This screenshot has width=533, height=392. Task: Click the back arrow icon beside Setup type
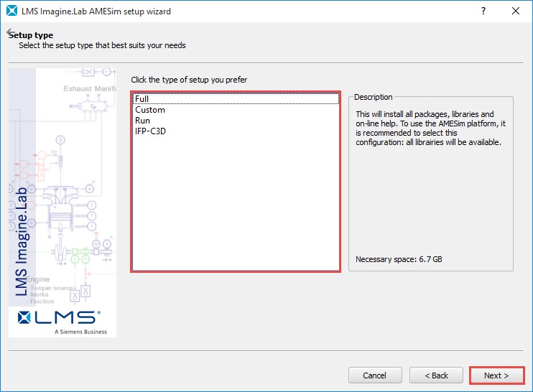[10, 33]
